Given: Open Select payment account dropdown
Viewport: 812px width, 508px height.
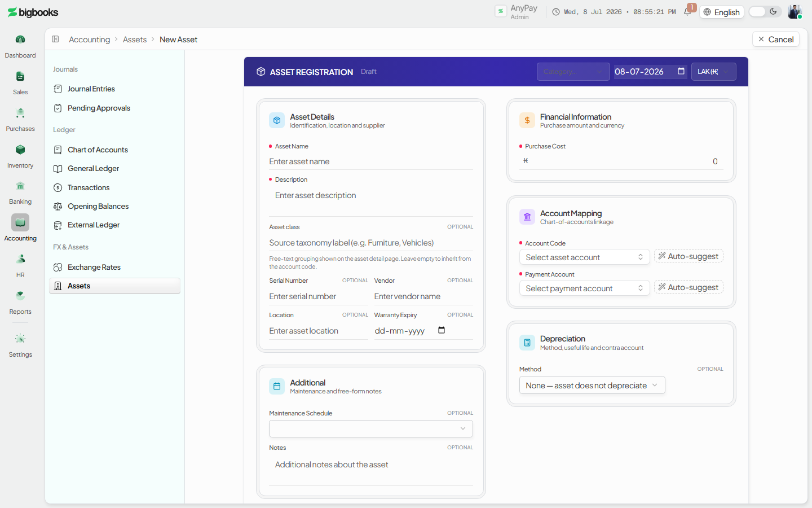Looking at the screenshot, I should (584, 288).
